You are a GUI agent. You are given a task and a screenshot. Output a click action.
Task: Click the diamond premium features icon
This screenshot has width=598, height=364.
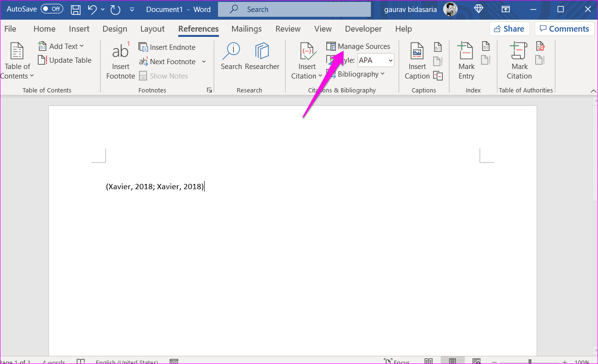(479, 9)
